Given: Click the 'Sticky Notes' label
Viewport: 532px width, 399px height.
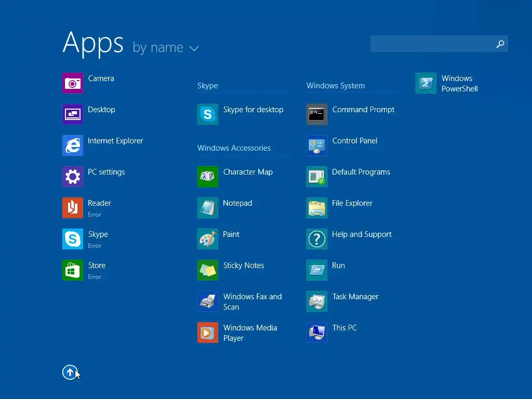Looking at the screenshot, I should pyautogui.click(x=244, y=265).
